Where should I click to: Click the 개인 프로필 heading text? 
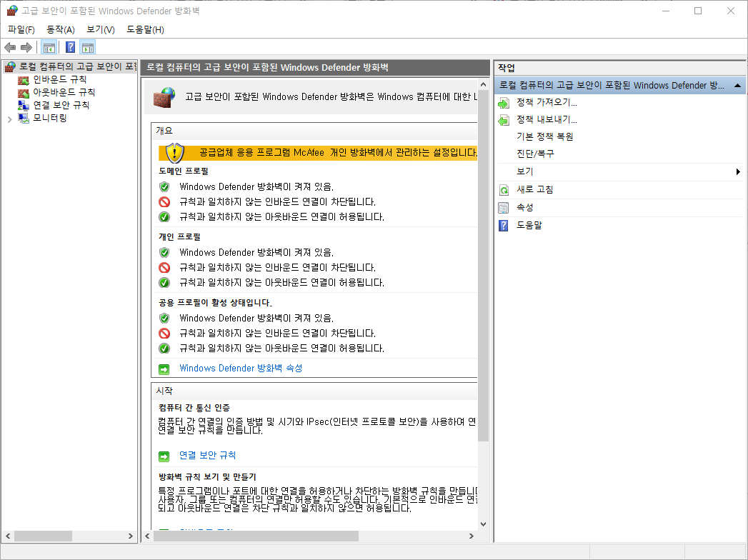(179, 236)
